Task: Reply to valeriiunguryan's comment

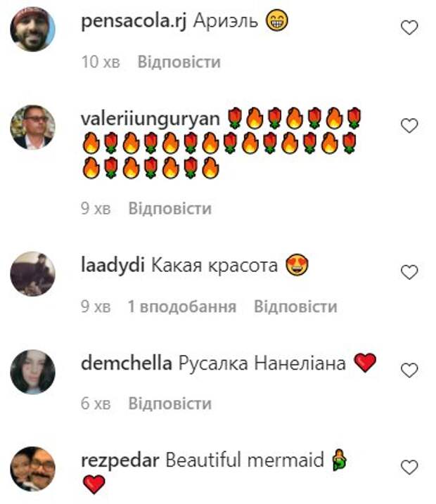Action: coord(170,209)
